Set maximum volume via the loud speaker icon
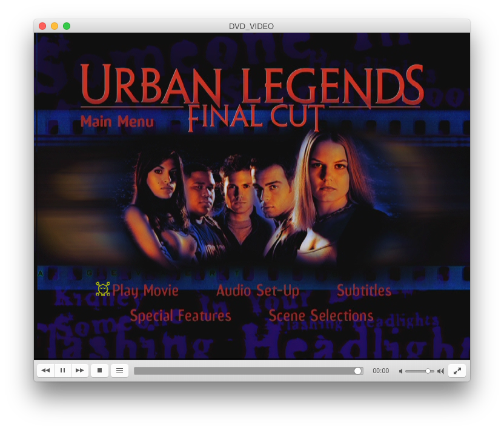This screenshot has height=430, width=504. 440,371
